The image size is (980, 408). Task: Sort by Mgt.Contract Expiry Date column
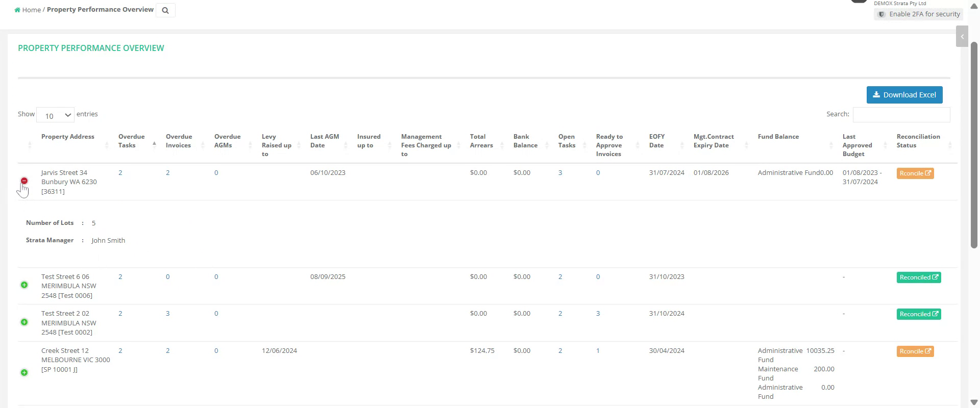click(x=714, y=141)
